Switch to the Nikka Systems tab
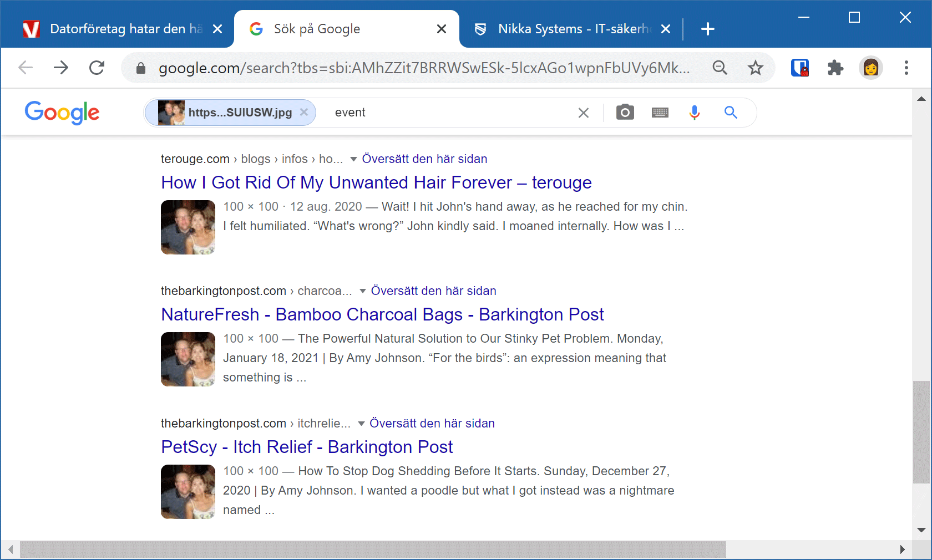This screenshot has width=932, height=560. [x=571, y=29]
